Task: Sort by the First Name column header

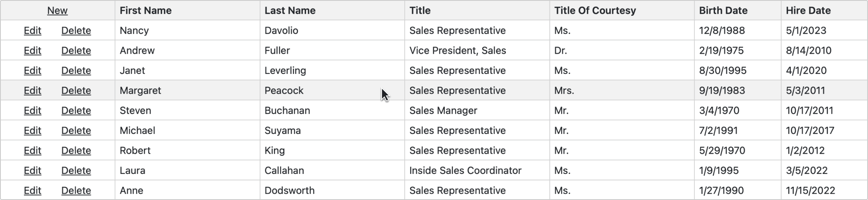Action: tap(146, 11)
